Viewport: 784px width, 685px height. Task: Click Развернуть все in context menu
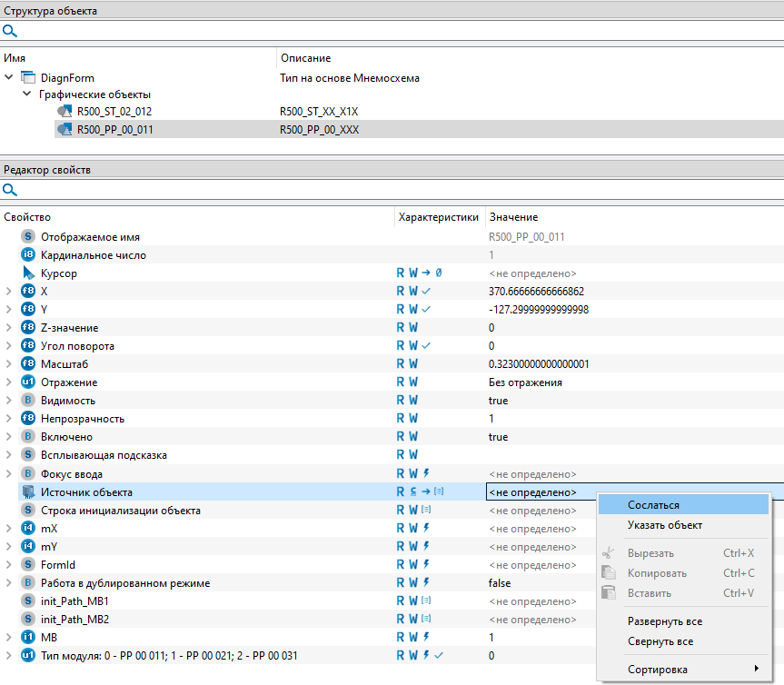tap(664, 621)
